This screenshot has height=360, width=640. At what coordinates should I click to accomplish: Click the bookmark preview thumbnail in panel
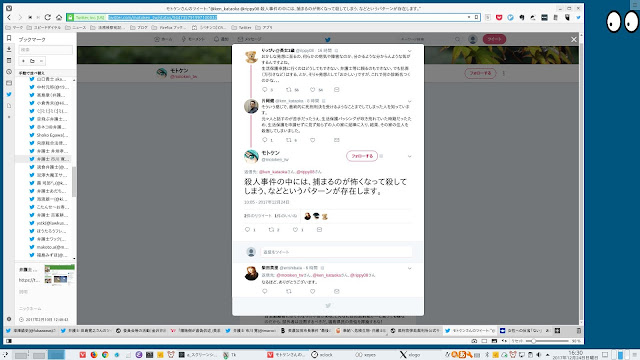pos(60,275)
